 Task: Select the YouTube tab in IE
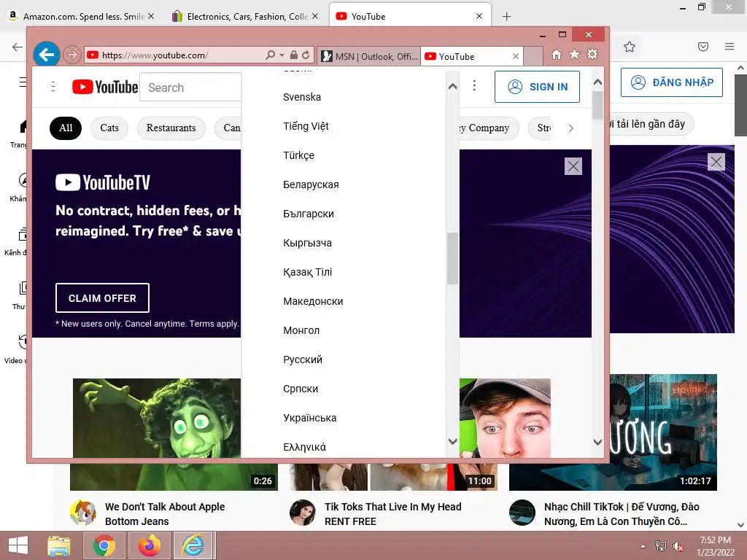coord(472,56)
